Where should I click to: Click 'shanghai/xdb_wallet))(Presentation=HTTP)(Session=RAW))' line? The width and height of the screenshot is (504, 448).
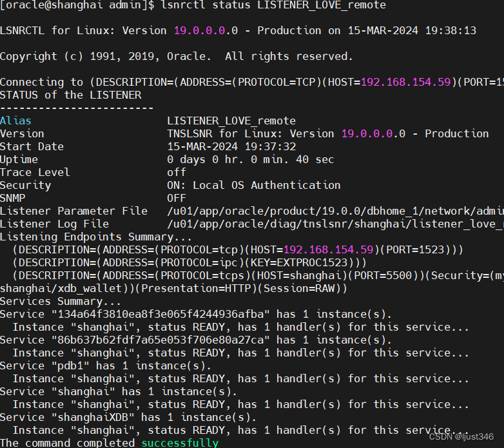pyautogui.click(x=173, y=289)
